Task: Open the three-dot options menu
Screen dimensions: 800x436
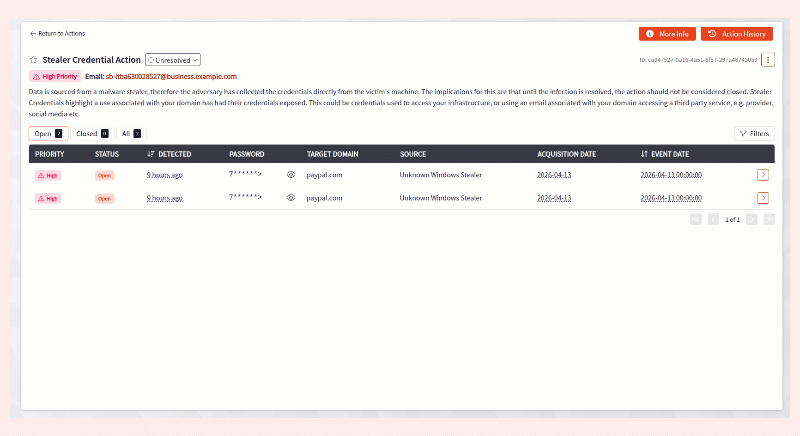Action: tap(768, 60)
